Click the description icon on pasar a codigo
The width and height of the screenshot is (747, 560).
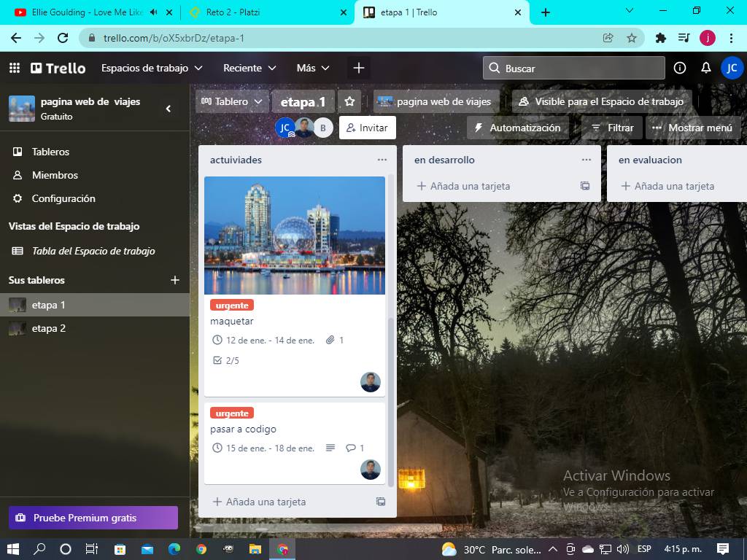pos(330,448)
